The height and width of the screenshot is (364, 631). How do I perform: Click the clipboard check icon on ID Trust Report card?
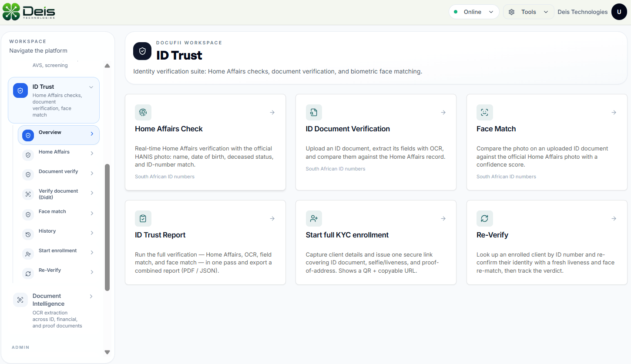click(143, 218)
